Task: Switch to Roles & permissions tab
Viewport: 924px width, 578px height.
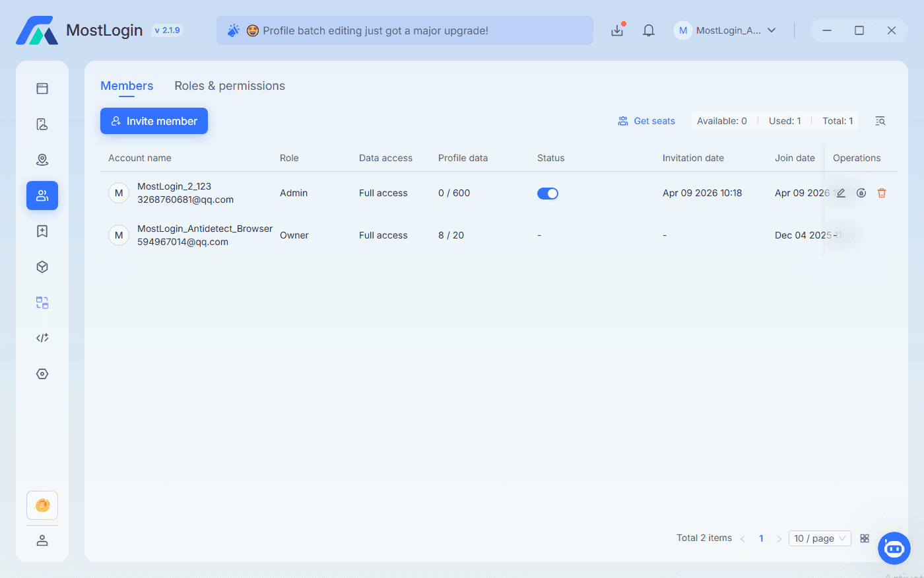Action: point(230,86)
